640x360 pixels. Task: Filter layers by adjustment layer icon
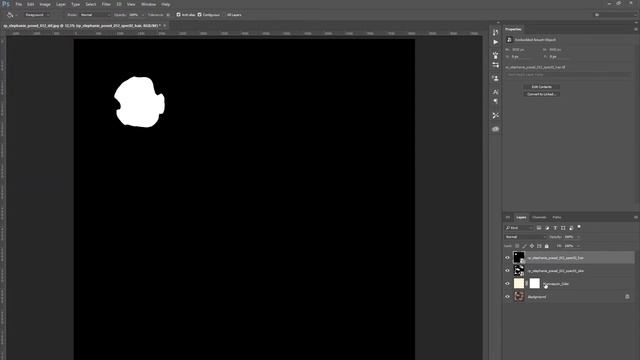pyautogui.click(x=547, y=228)
